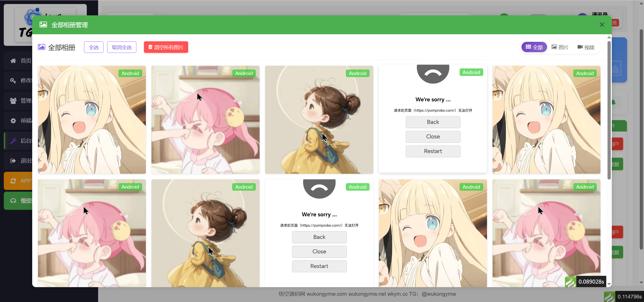Viewport: 644px width, 302px height.
Task: Open the first-row yellow-dress girl image
Action: click(319, 120)
